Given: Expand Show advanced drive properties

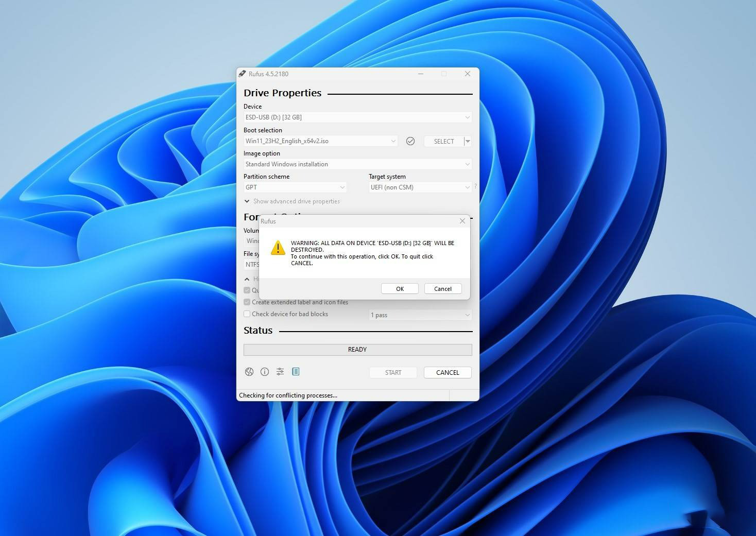Looking at the screenshot, I should click(292, 201).
